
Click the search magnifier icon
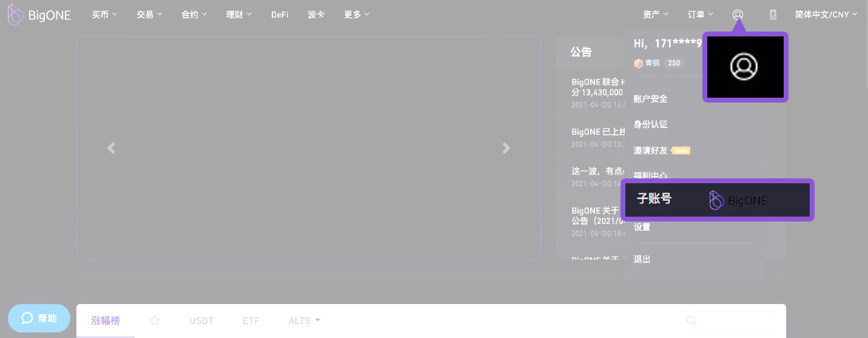click(690, 320)
